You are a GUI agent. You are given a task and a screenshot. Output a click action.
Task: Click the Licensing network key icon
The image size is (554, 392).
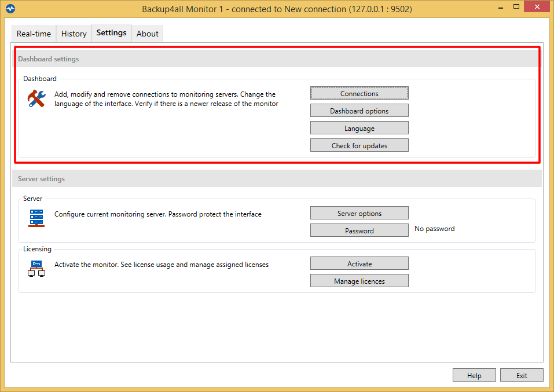point(36,268)
